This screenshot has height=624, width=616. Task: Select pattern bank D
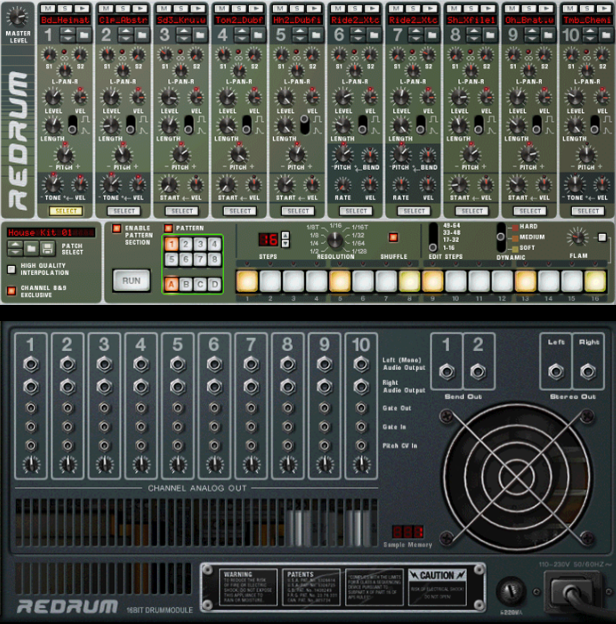(x=214, y=284)
